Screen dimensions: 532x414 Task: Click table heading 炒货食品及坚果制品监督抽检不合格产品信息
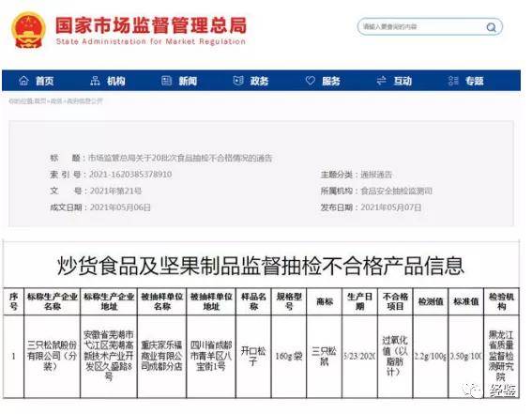click(x=260, y=266)
